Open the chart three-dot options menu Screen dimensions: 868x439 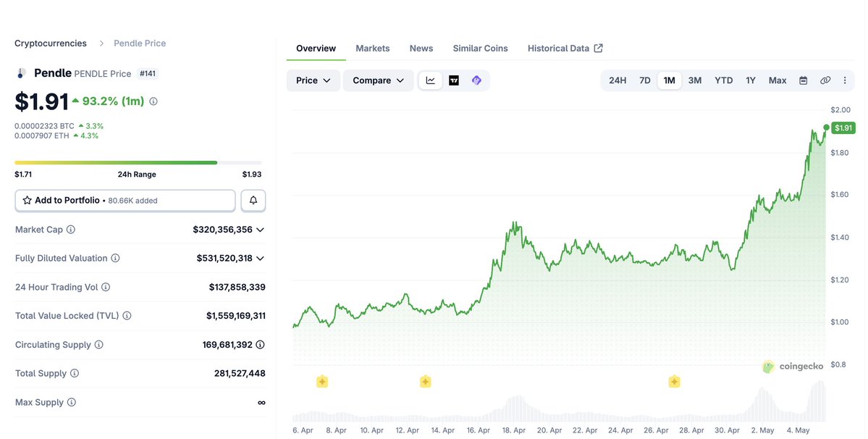pyautogui.click(x=845, y=80)
